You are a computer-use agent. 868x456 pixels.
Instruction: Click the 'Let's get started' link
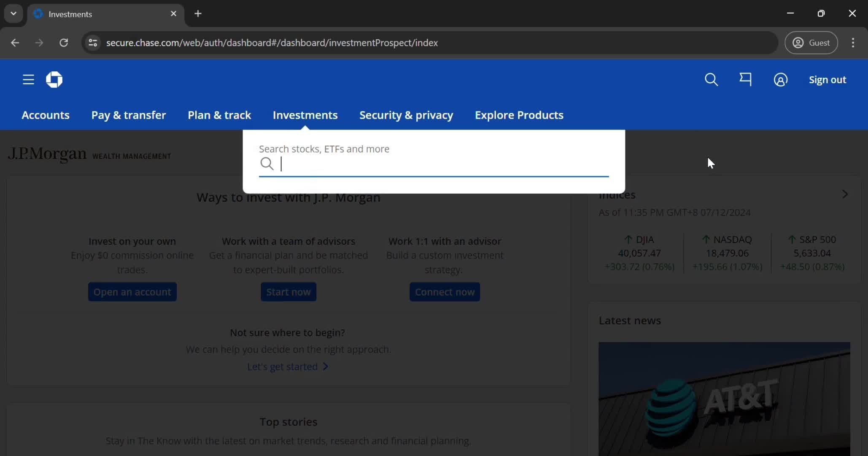coord(288,366)
